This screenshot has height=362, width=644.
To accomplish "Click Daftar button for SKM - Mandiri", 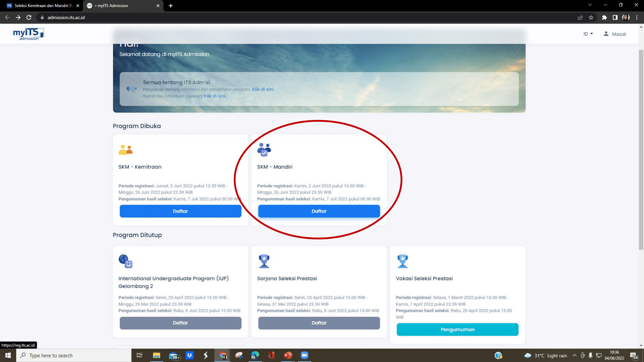I will pos(319,211).
